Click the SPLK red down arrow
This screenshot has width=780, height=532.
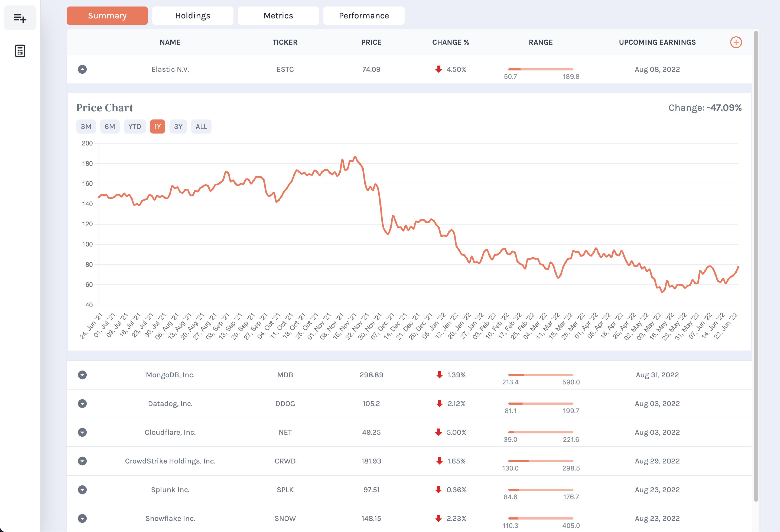tap(438, 489)
